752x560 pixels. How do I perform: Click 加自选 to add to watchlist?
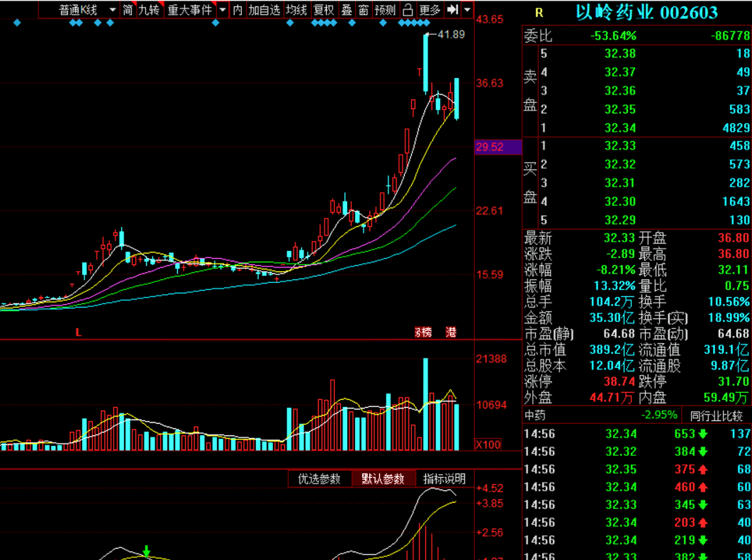[x=264, y=10]
